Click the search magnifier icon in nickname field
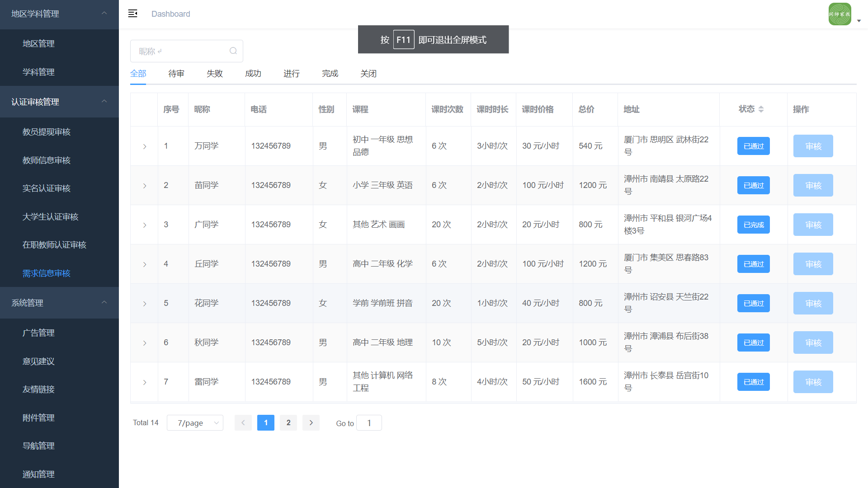The height and width of the screenshot is (488, 868). (x=233, y=51)
